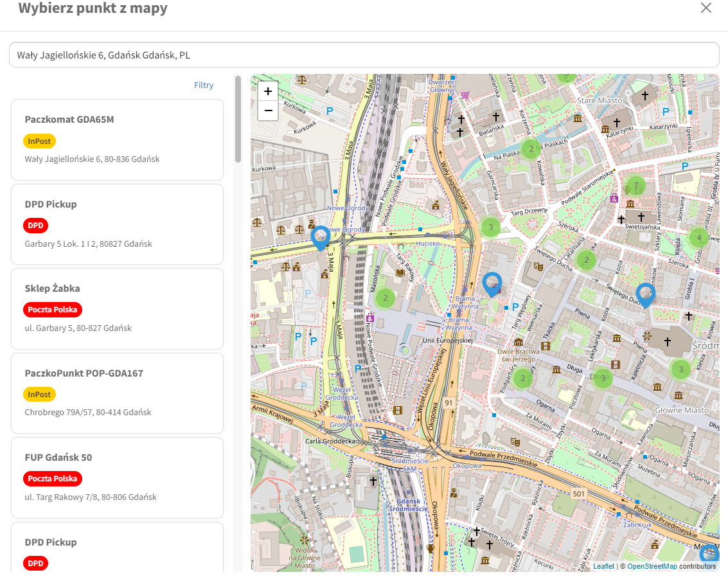The width and height of the screenshot is (728, 579).
Task: Open cluster 2 beside Masońska street
Action: pyautogui.click(x=385, y=298)
